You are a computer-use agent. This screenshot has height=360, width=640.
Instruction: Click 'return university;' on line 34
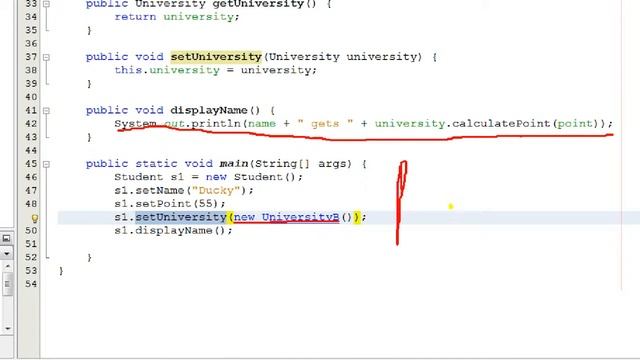(177, 17)
